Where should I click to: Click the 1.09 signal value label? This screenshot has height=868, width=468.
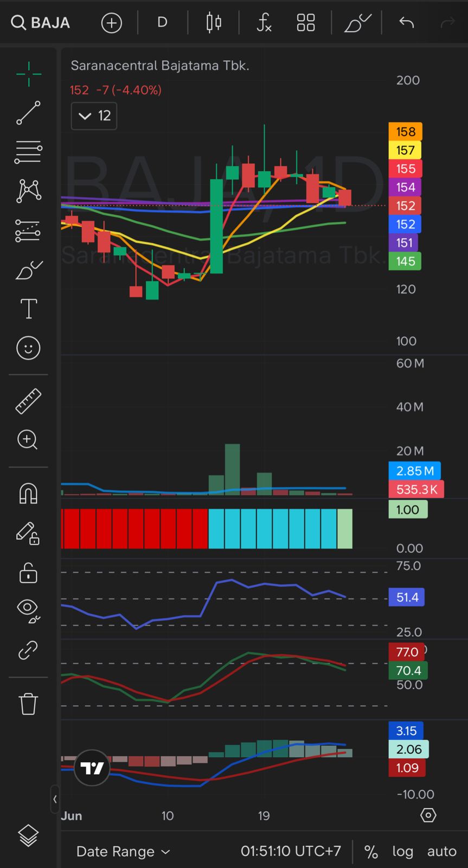407,768
